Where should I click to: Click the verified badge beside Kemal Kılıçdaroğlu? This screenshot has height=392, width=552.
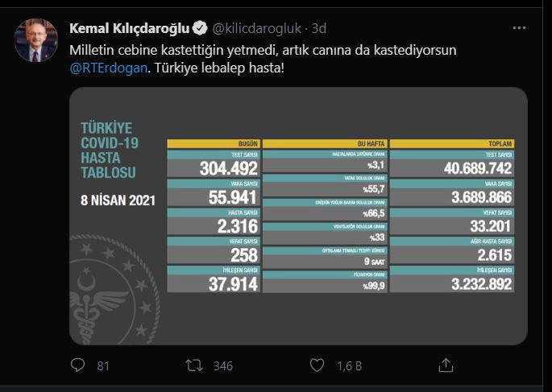click(x=201, y=29)
